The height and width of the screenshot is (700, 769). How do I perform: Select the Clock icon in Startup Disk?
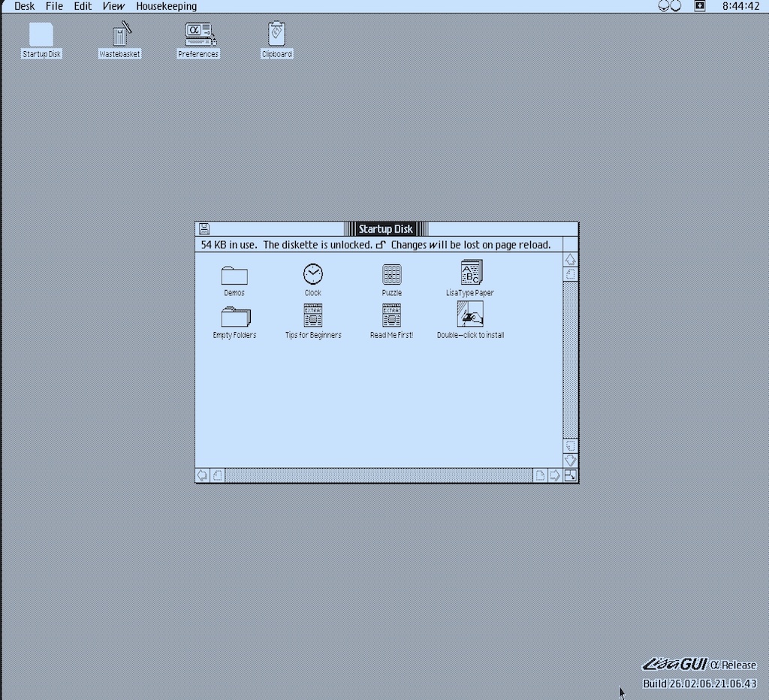pyautogui.click(x=313, y=274)
